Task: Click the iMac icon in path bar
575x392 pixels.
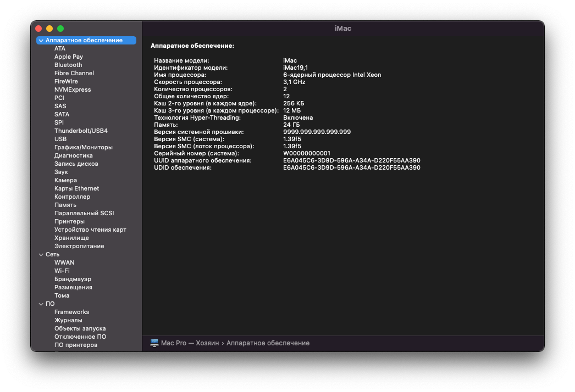Action: pos(154,343)
